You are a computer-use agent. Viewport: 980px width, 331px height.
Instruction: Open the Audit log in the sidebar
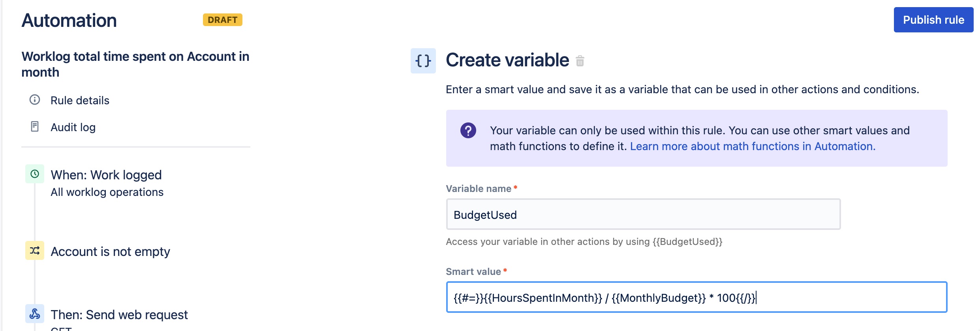tap(73, 127)
